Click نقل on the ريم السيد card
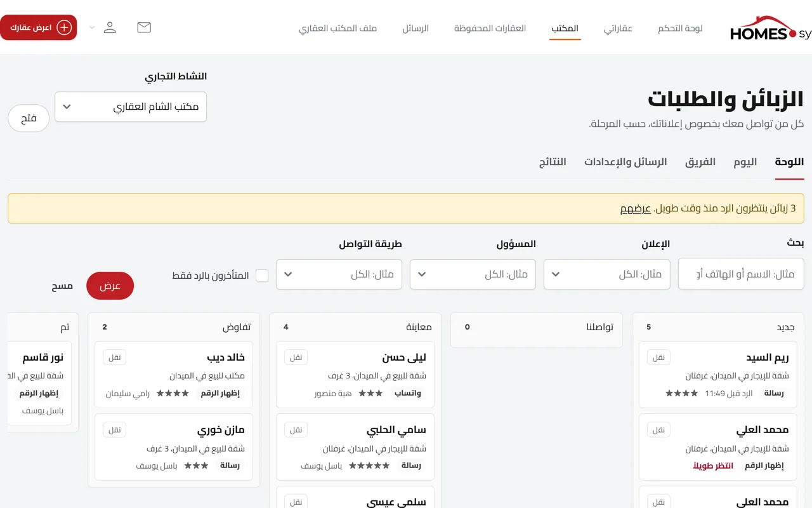This screenshot has width=812, height=508. coord(659,358)
